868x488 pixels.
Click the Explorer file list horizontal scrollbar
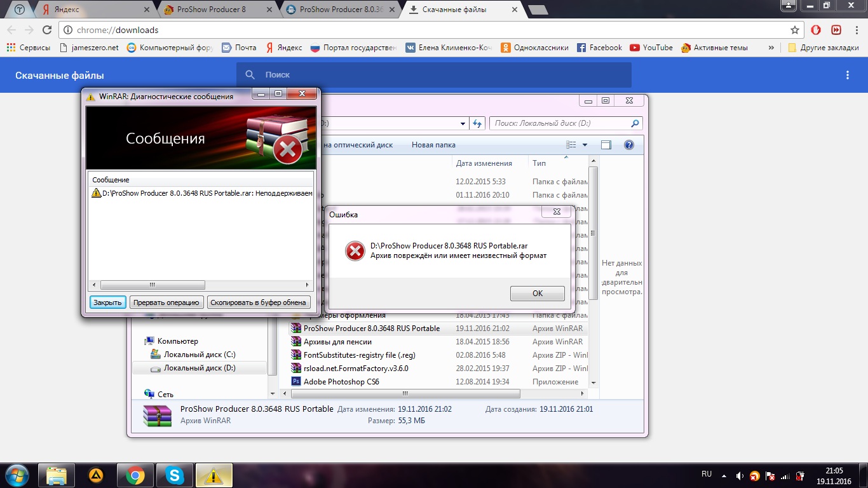point(405,394)
